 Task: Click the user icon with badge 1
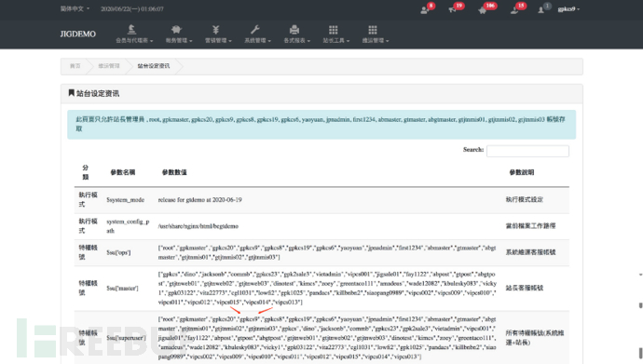coord(540,10)
